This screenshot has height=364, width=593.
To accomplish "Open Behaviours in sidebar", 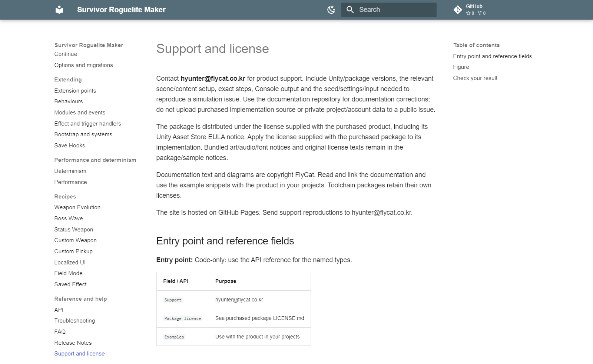I will point(69,101).
